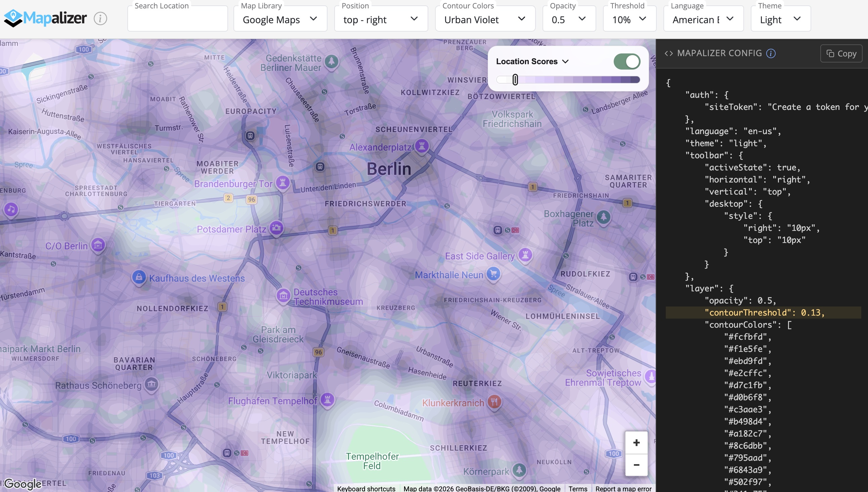Viewport: 868px width, 492px height.
Task: Click the Volkspark Friedrichshain label
Action: coord(512,119)
